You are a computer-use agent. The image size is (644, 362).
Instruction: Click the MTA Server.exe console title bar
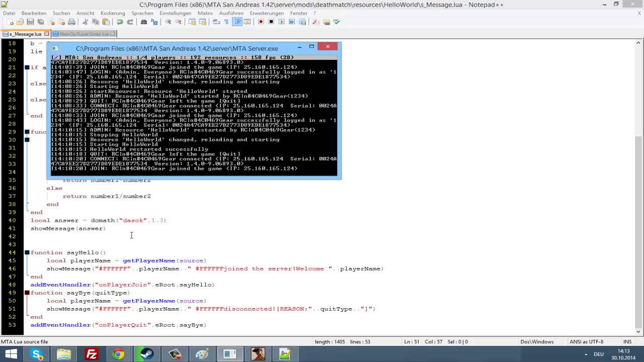coord(176,48)
